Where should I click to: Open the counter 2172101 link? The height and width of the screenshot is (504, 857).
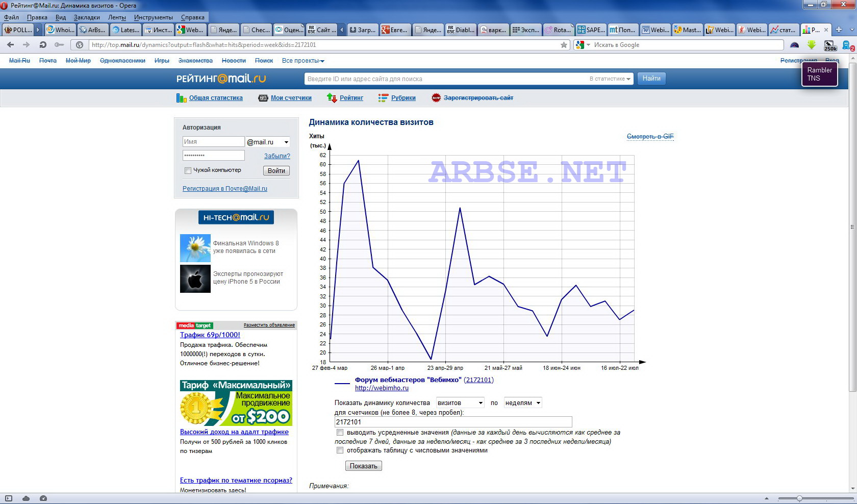tap(478, 380)
